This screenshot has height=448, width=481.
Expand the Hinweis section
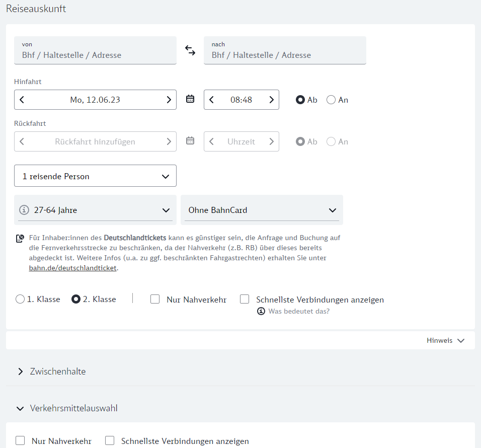[x=445, y=340]
